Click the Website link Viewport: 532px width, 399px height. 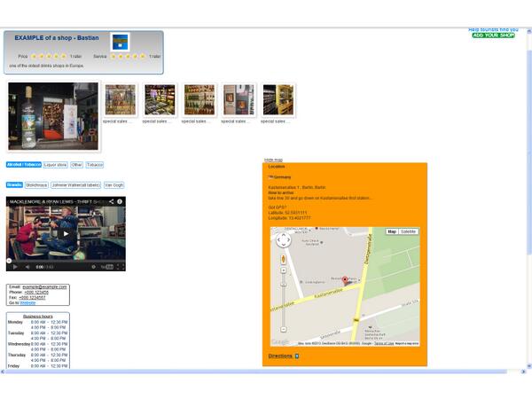[x=27, y=302]
